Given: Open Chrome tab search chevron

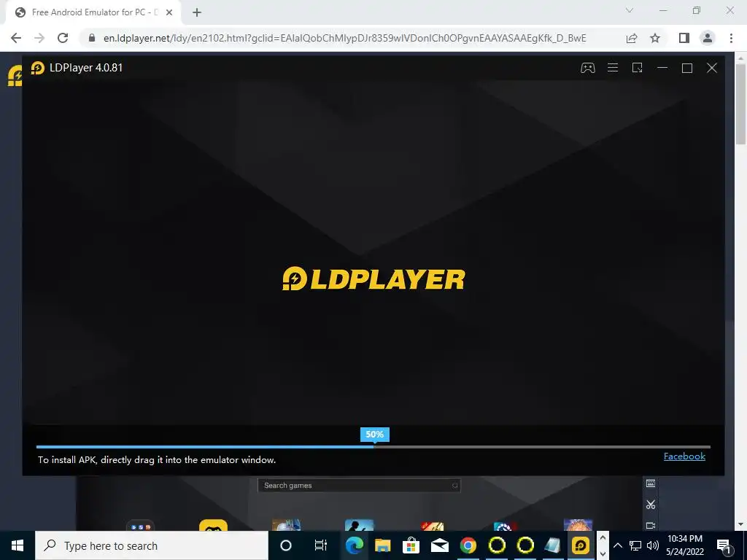Looking at the screenshot, I should click(630, 10).
